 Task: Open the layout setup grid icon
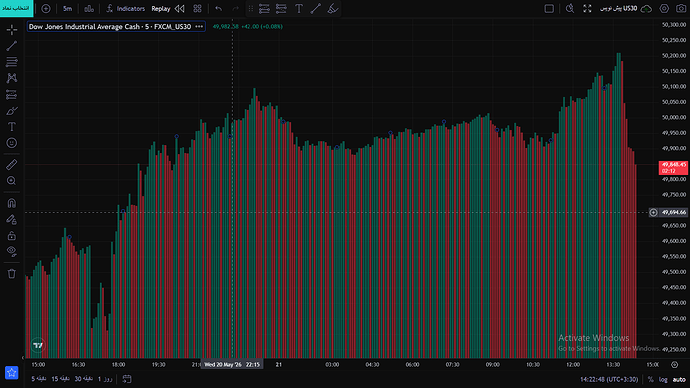[198, 8]
